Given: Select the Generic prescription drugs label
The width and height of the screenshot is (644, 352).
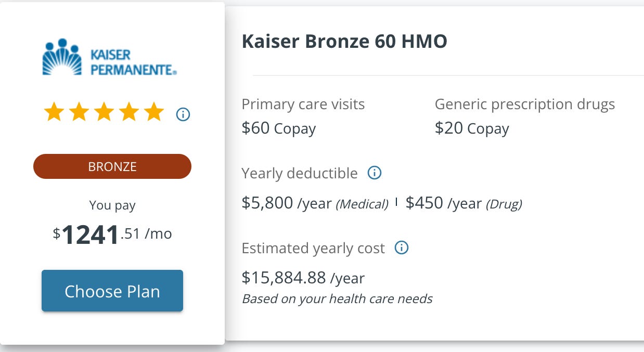Looking at the screenshot, I should pos(525,105).
